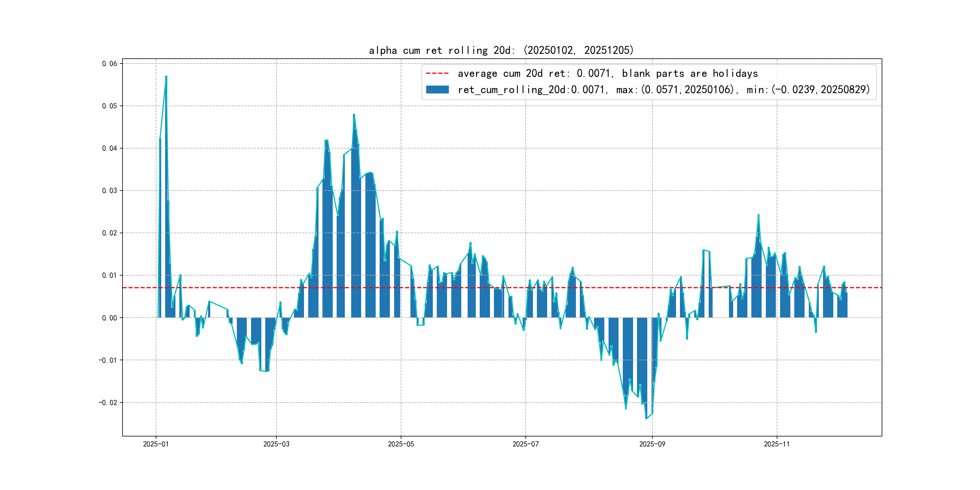Click the 2025-01 x-axis label
This screenshot has width=980, height=490.
(155, 444)
